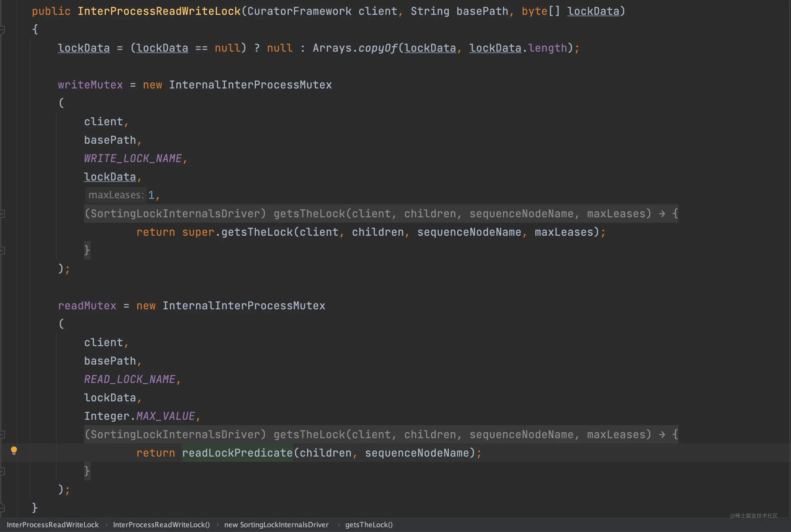The width and height of the screenshot is (791, 532).
Task: Select the InterProcessReadWriteLock class breadcrumb
Action: point(53,525)
